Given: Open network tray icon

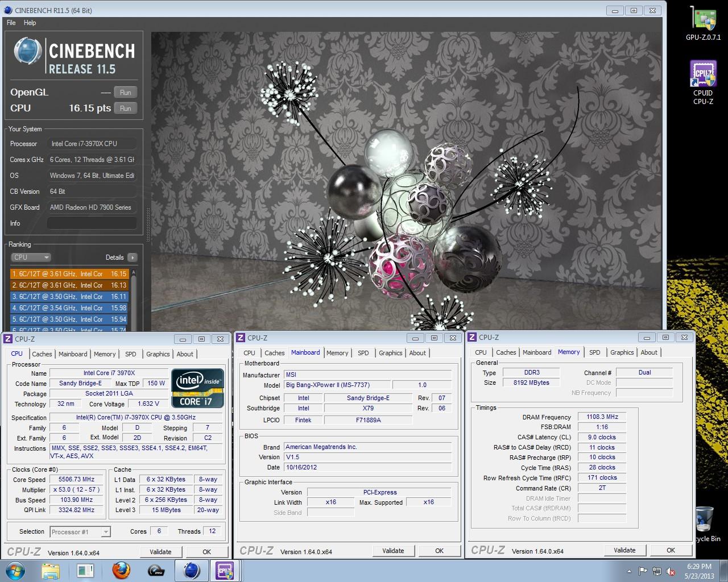Looking at the screenshot, I should (x=657, y=571).
